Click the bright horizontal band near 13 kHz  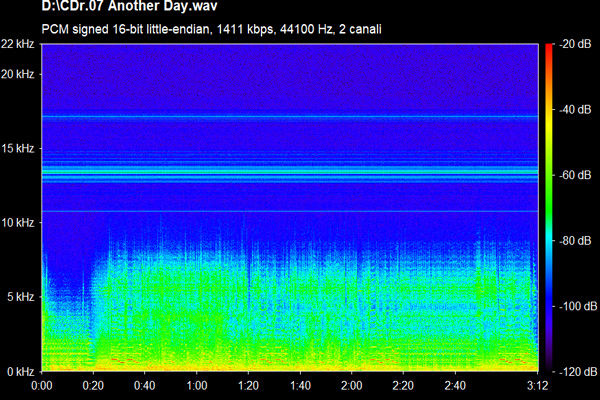(x=290, y=172)
